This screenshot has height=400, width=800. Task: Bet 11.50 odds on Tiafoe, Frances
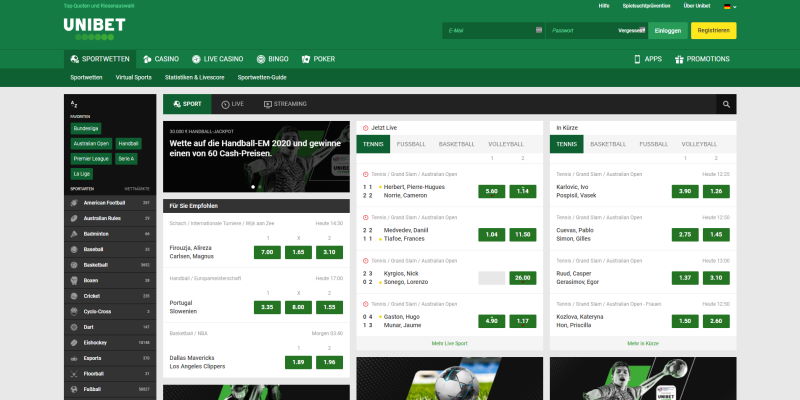point(523,235)
